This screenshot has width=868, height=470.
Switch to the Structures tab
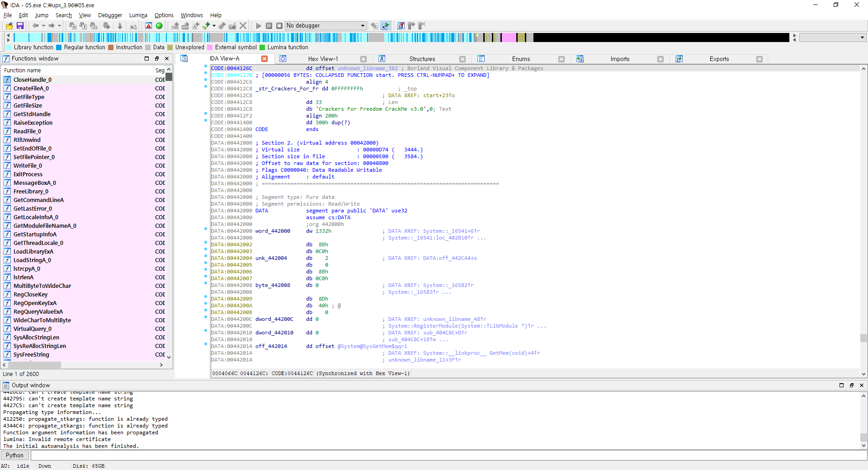422,59
